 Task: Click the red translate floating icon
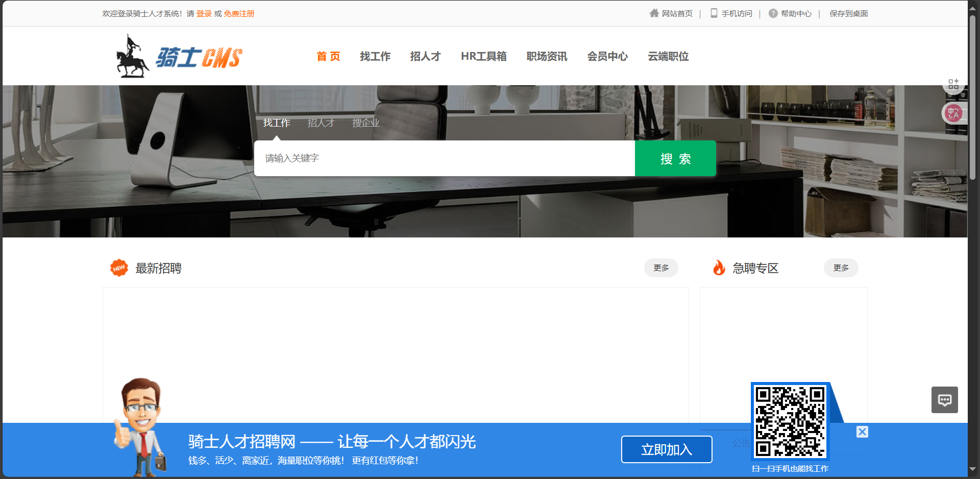[953, 113]
